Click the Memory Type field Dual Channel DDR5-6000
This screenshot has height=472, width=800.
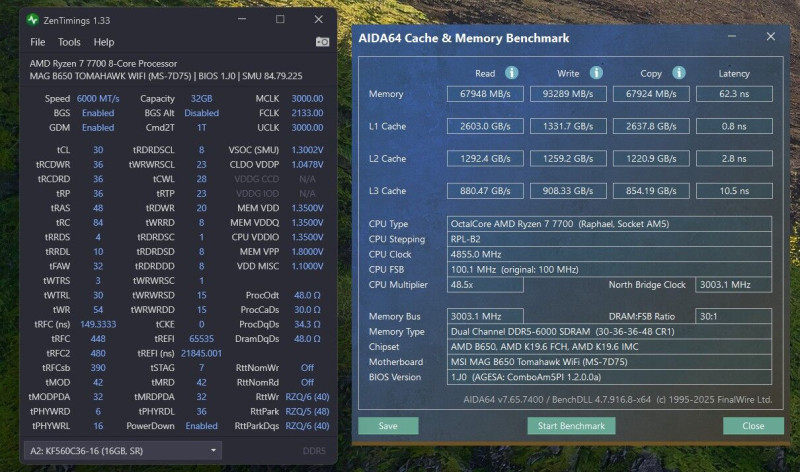609,332
